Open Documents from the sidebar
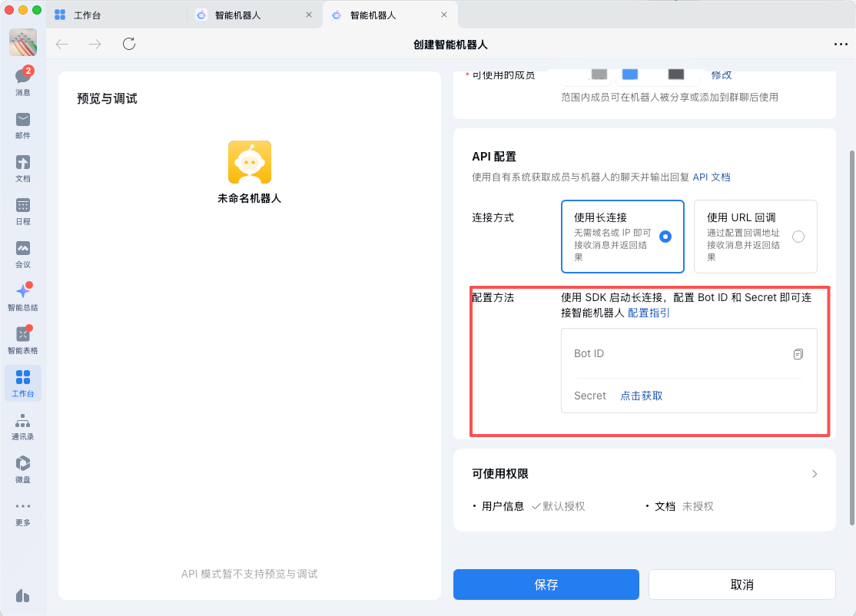 pos(23,166)
